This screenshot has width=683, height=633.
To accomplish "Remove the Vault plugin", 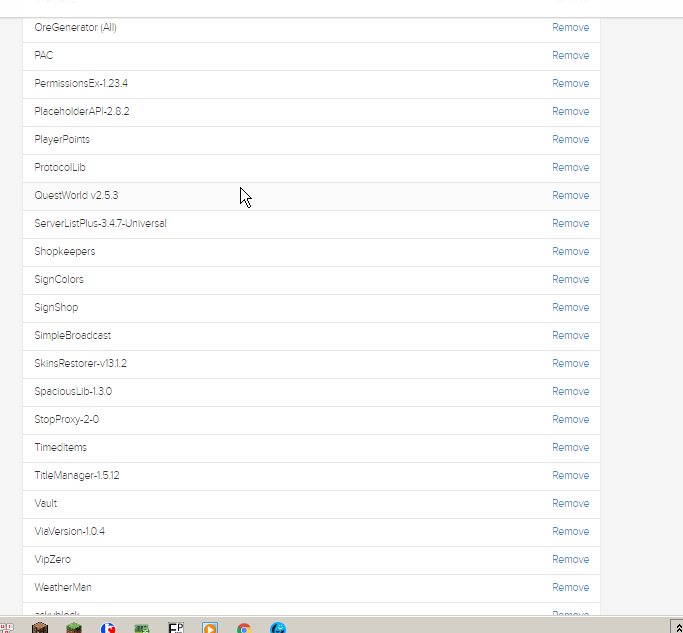I will click(x=571, y=504).
